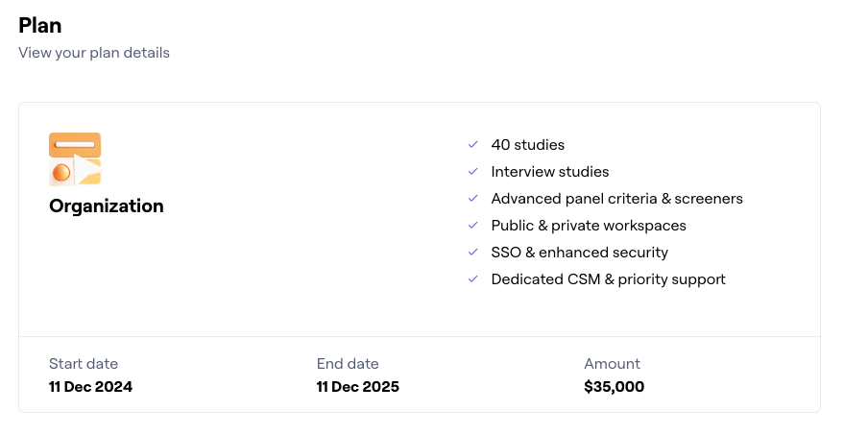Click the End date value 11 Dec 2025
This screenshot has width=868, height=435.
(x=357, y=387)
